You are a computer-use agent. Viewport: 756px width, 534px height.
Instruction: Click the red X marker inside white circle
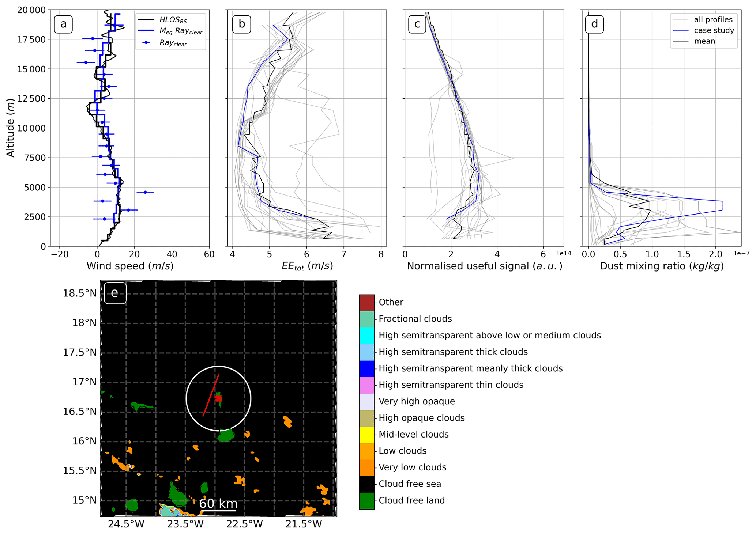pos(218,398)
